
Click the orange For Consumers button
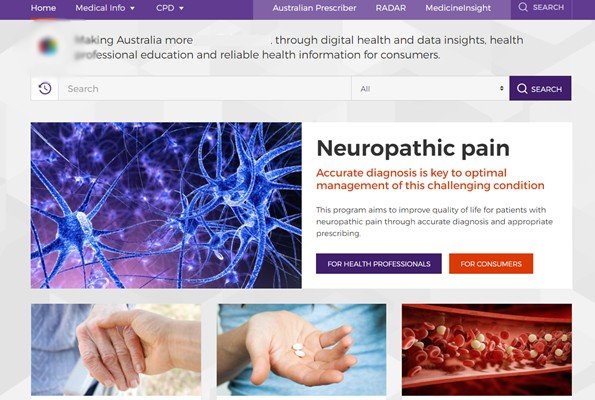491,264
